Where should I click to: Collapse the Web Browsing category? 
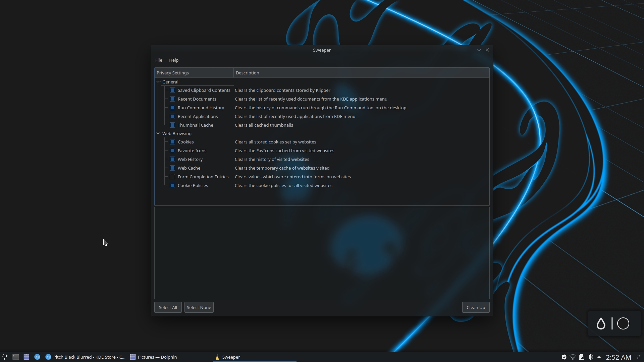(x=158, y=133)
